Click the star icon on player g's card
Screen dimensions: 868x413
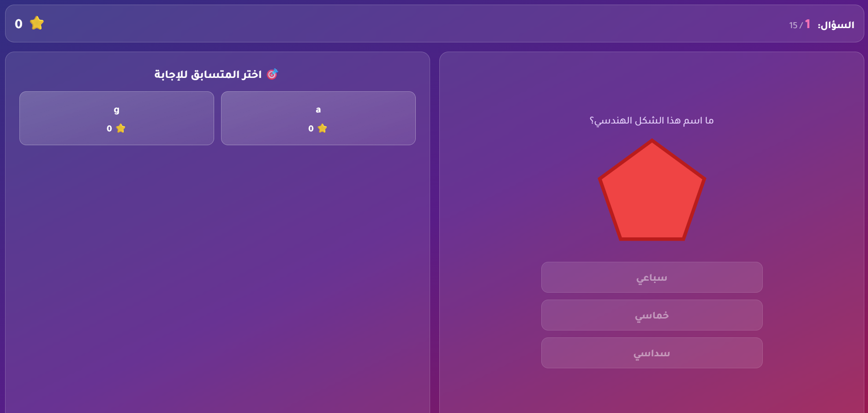121,129
